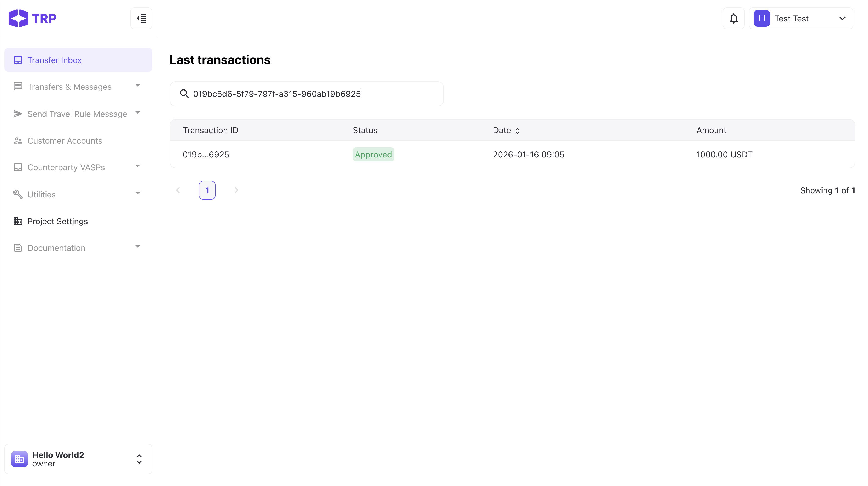Open the Test Test user dropdown
Screen dimensions: 868x486
point(842,18)
